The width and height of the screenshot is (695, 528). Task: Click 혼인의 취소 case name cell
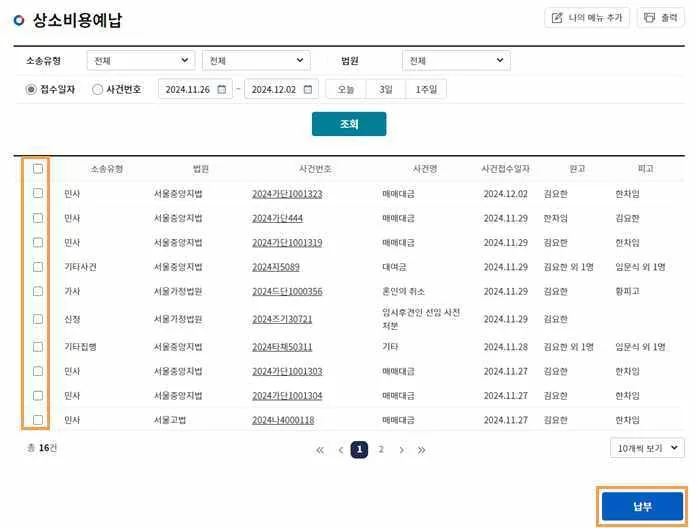point(403,292)
